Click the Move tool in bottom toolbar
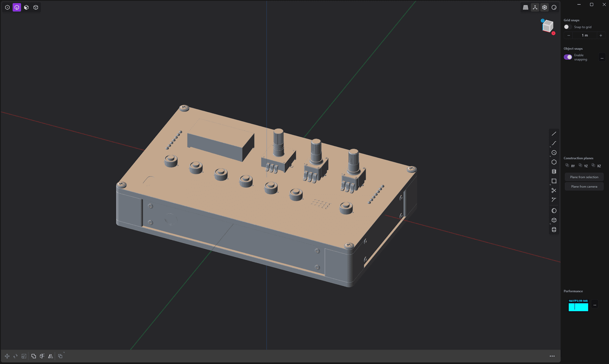 tap(7, 356)
